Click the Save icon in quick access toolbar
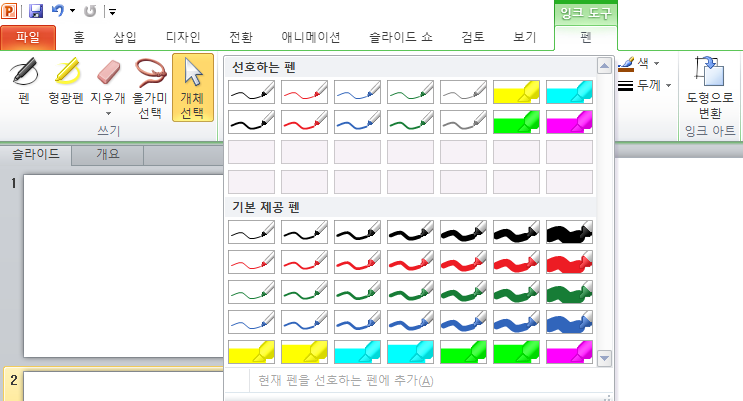This screenshot has width=743, height=401. click(x=36, y=11)
